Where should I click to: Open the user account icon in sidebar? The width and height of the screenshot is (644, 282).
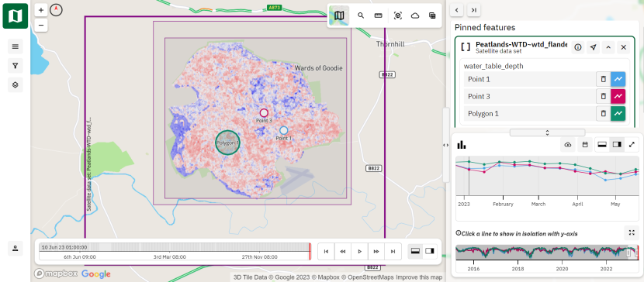(x=16, y=248)
